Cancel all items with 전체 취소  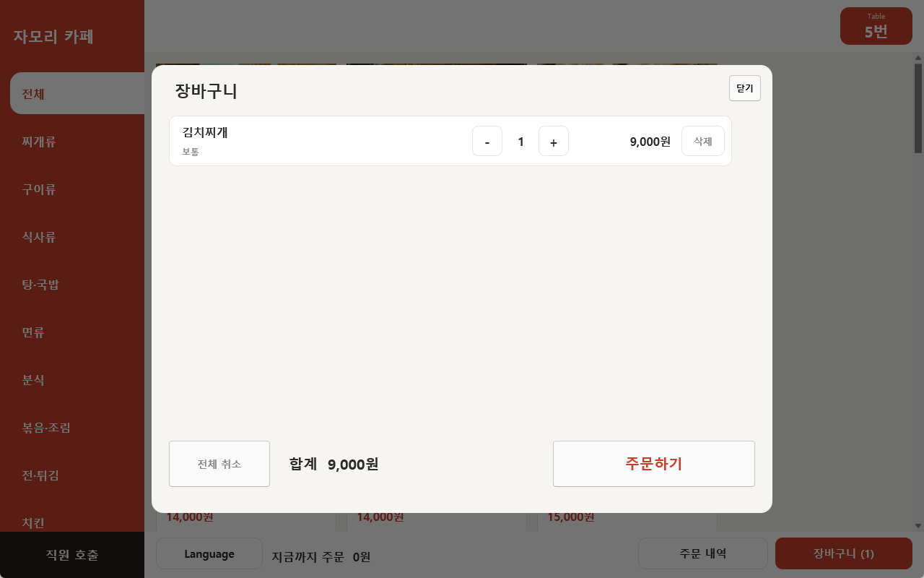tap(219, 464)
